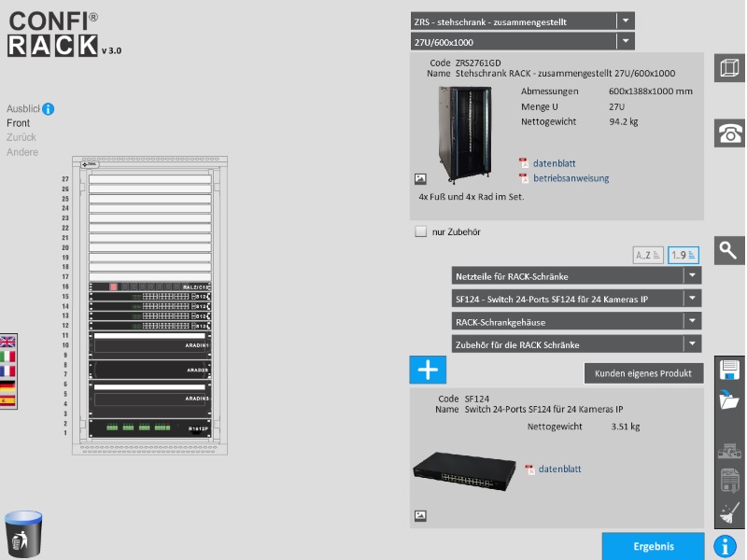Screen dimensions: 747x560
Task: Open a saved project via folder icon
Action: click(729, 401)
